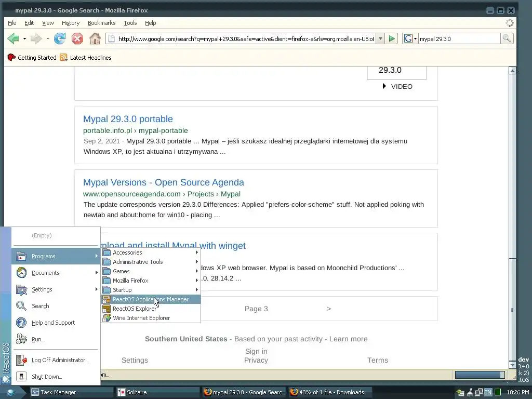Open the Back button history dropdown
The height and width of the screenshot is (399, 532).
point(24,38)
